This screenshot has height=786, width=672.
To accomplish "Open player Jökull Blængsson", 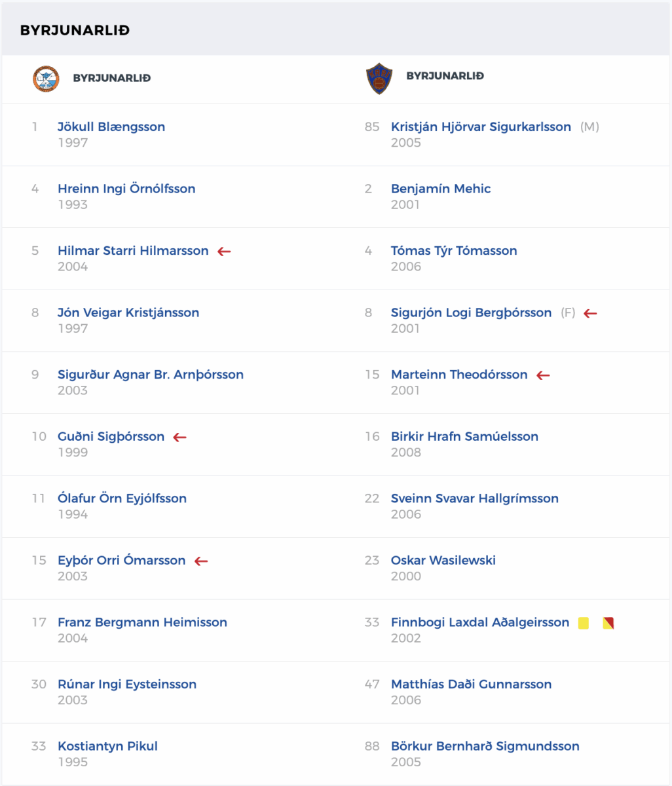I will [x=111, y=127].
